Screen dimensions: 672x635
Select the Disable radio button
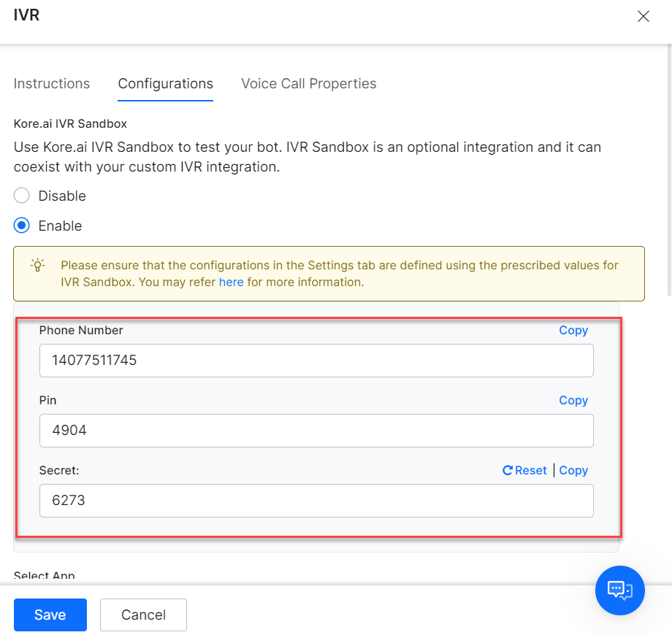pos(21,196)
